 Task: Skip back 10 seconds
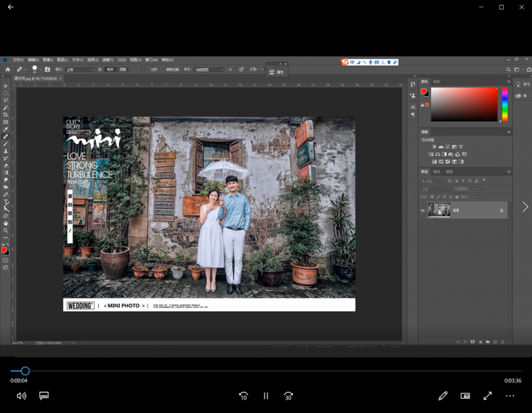point(243,396)
